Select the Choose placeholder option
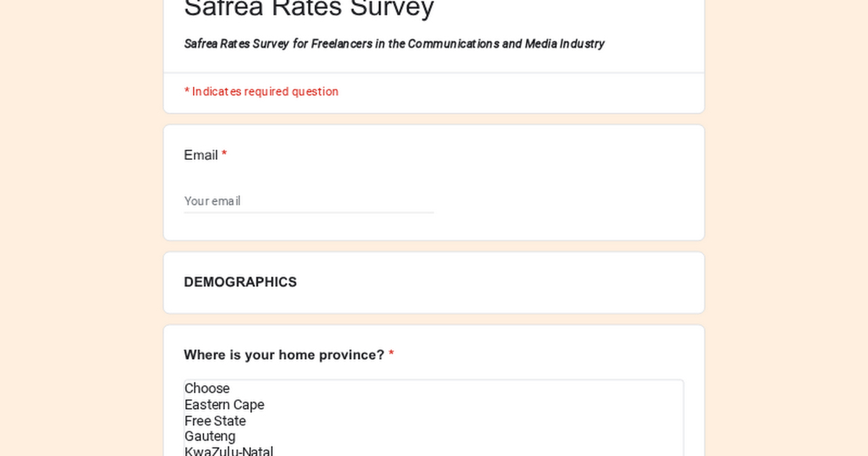The height and width of the screenshot is (456, 868). (x=207, y=389)
